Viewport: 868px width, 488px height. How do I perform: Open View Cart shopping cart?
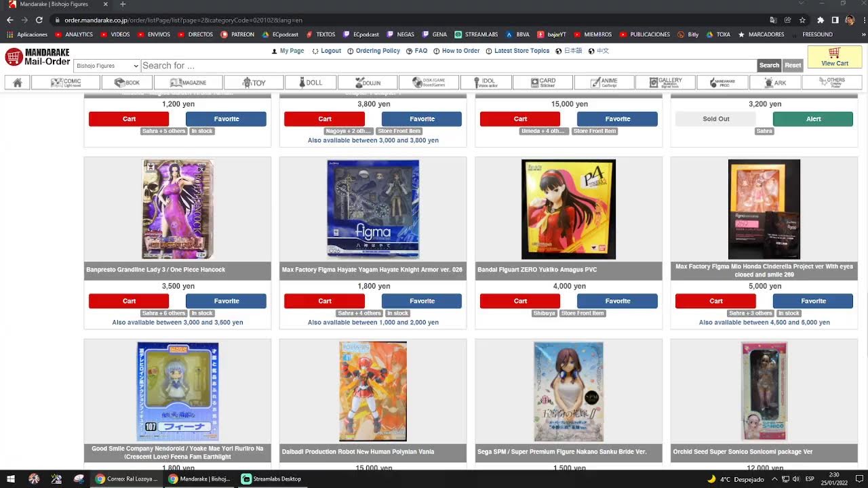[x=834, y=57]
